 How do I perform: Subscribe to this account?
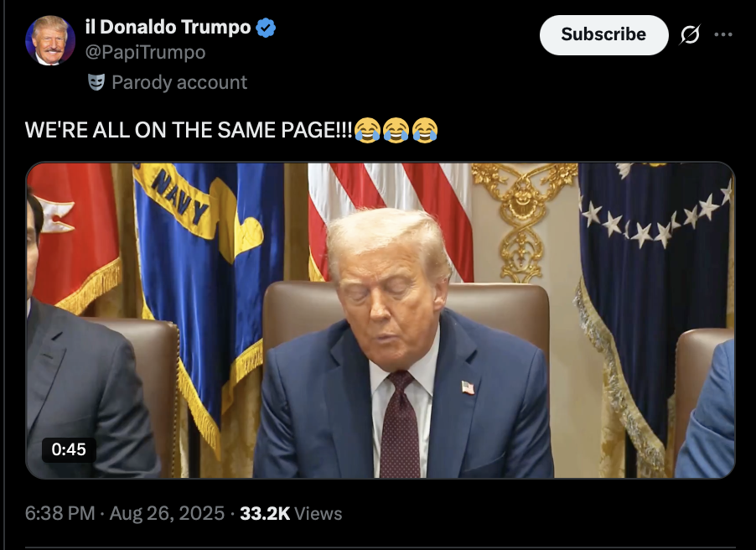603,34
